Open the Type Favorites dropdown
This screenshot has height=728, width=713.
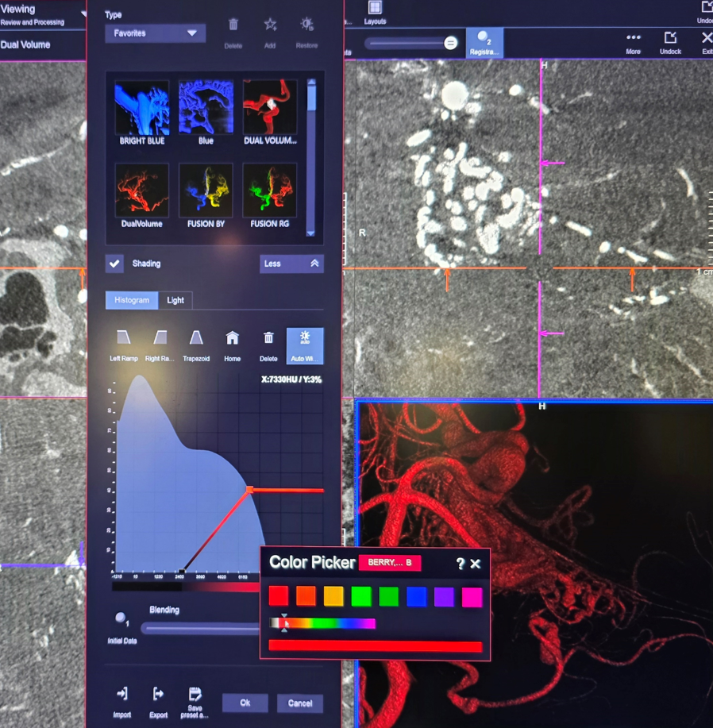coord(155,33)
